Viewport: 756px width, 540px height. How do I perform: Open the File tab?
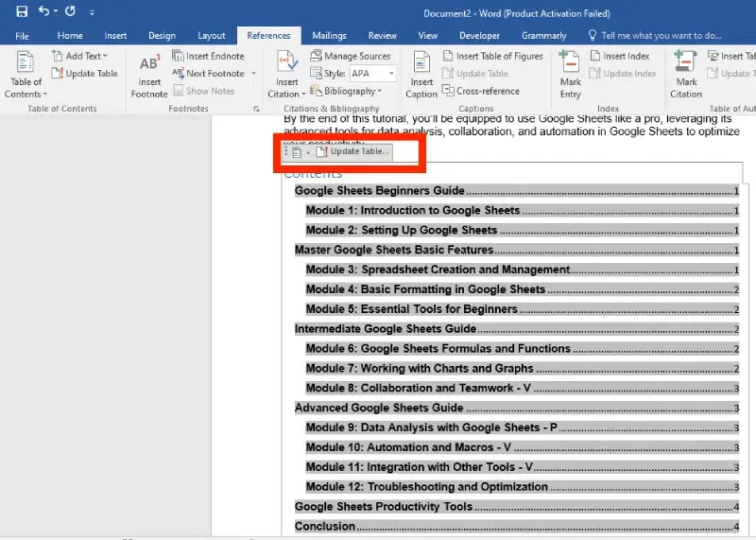tap(22, 36)
